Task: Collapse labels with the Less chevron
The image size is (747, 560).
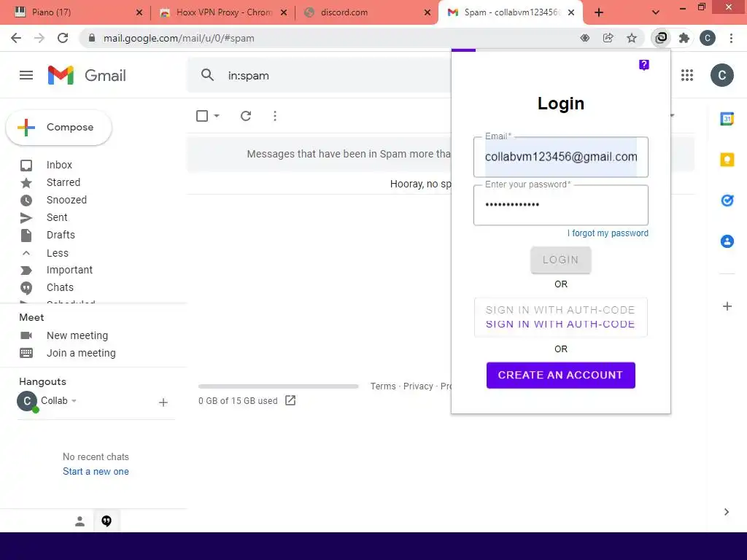Action: coord(26,253)
